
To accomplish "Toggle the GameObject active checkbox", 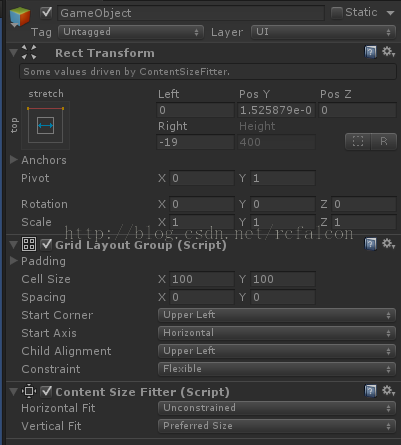I will [46, 13].
